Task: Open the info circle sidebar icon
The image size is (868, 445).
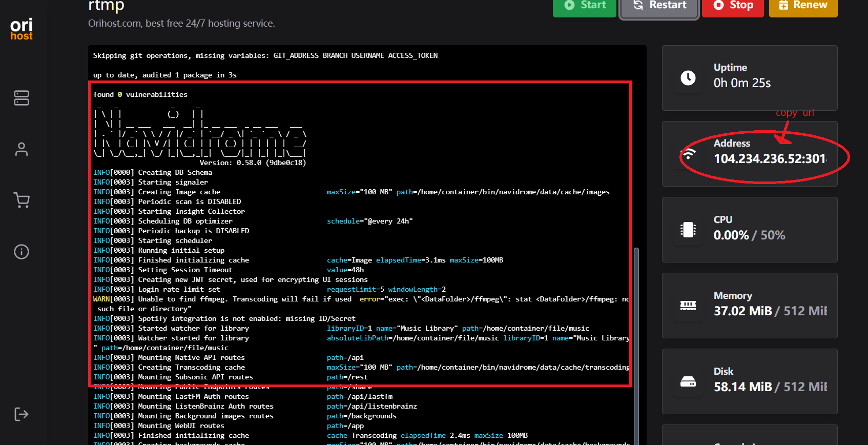Action: [22, 252]
